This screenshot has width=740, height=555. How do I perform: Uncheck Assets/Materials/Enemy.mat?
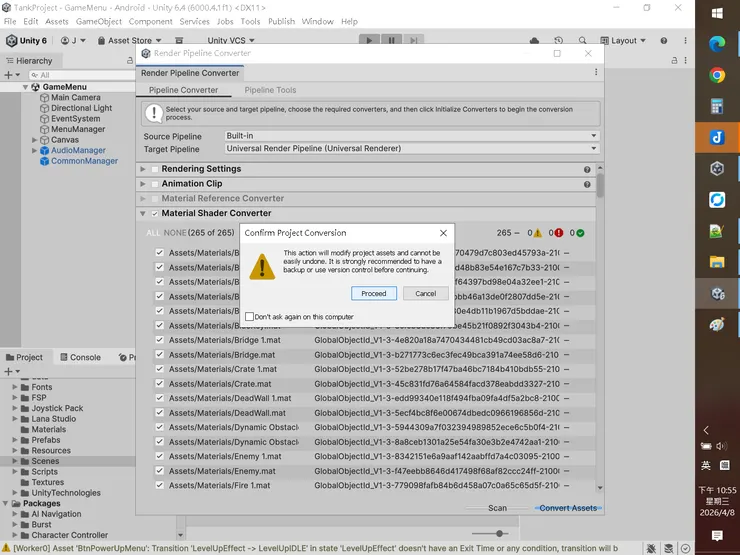point(160,471)
